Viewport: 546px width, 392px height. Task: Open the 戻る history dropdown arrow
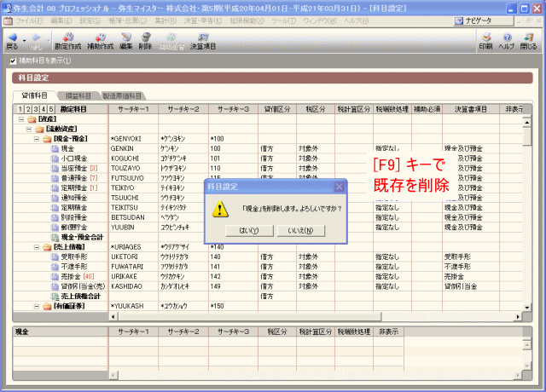[x=24, y=40]
